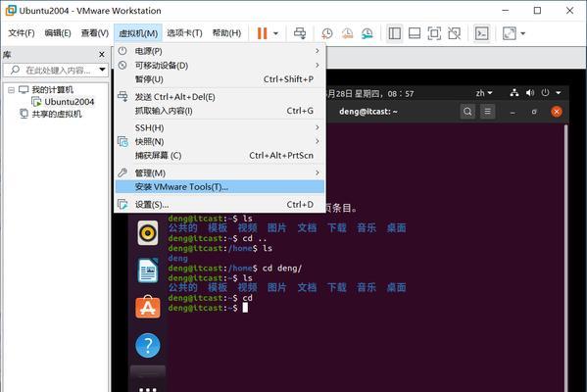Select 发送 Ctrl+Alt+Del(E) entry
The image size is (587, 392).
click(220, 97)
